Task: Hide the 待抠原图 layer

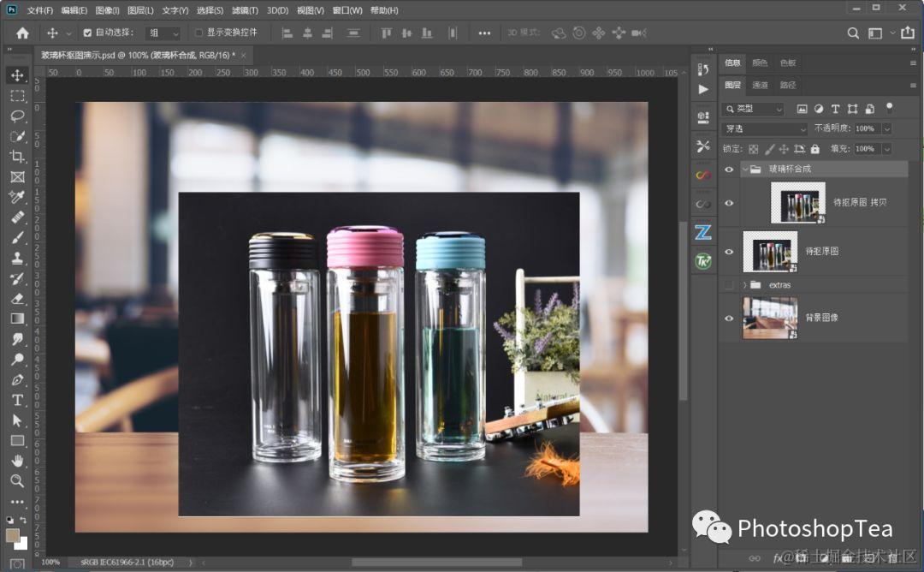Action: tap(729, 252)
